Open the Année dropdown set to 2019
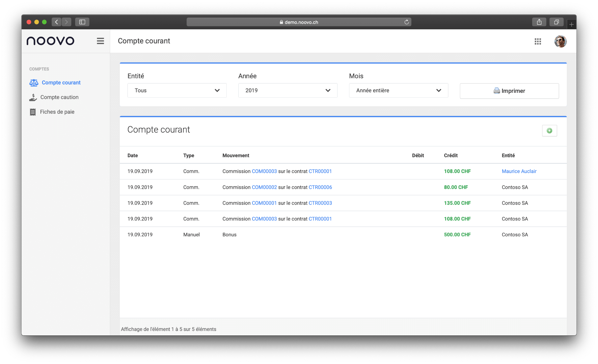 click(287, 91)
